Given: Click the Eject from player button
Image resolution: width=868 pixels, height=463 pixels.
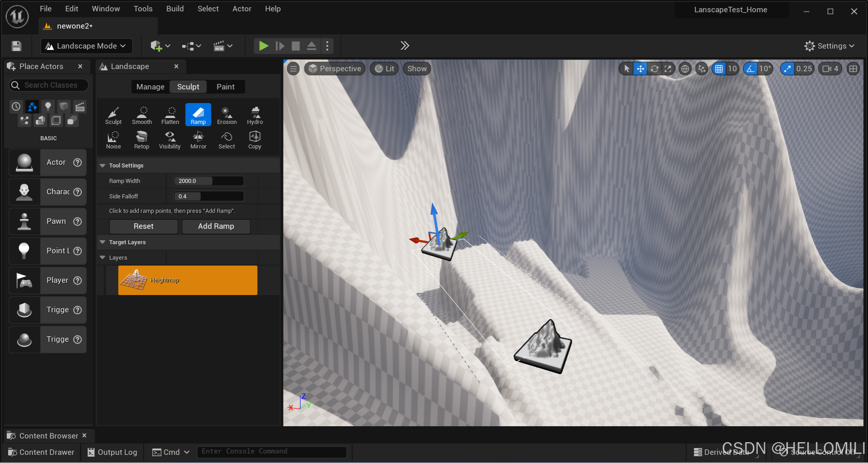Looking at the screenshot, I should [312, 46].
